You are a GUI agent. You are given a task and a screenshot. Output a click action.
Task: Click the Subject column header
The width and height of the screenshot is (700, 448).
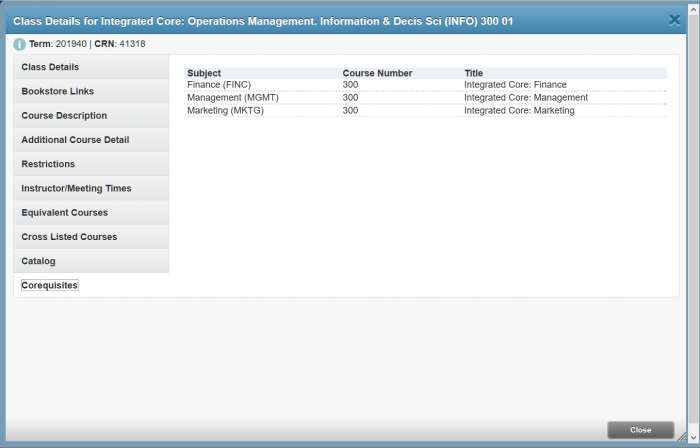click(x=204, y=73)
